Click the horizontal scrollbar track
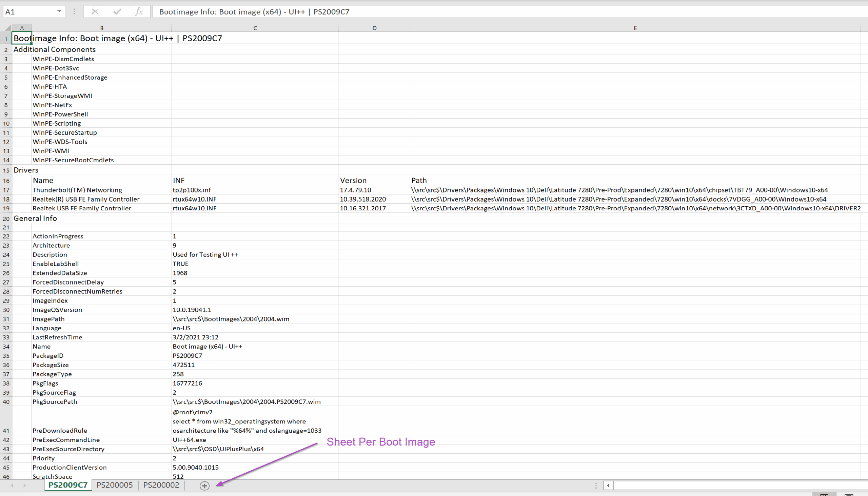Screen dimensions: 868x496 [740, 485]
